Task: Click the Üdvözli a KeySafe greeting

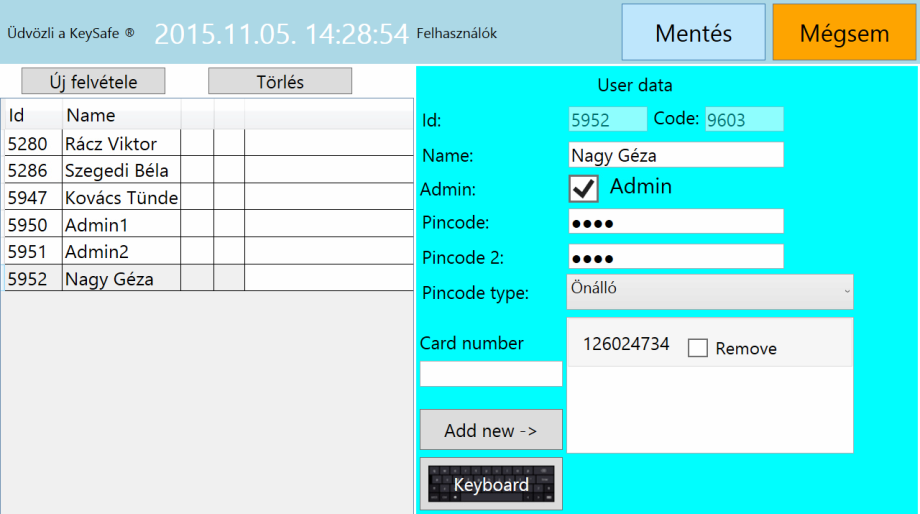Action: coord(71,33)
